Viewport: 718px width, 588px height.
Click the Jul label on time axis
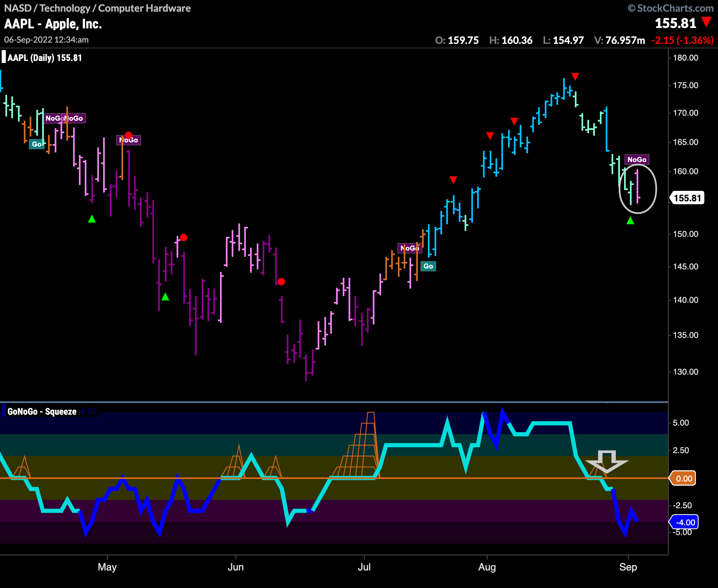pyautogui.click(x=364, y=567)
